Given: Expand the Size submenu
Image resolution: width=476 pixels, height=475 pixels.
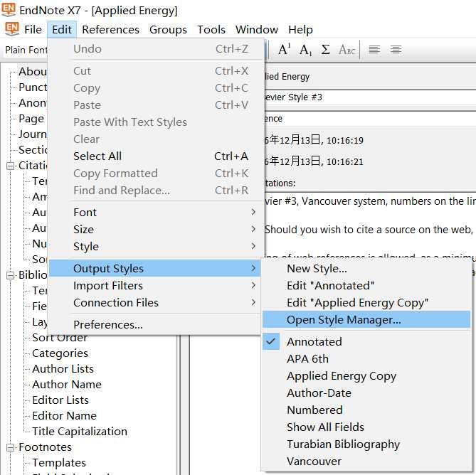Looking at the screenshot, I should click(155, 229).
